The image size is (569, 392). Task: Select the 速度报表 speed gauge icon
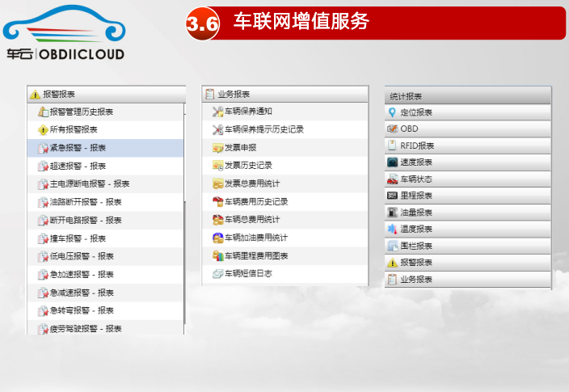click(393, 162)
